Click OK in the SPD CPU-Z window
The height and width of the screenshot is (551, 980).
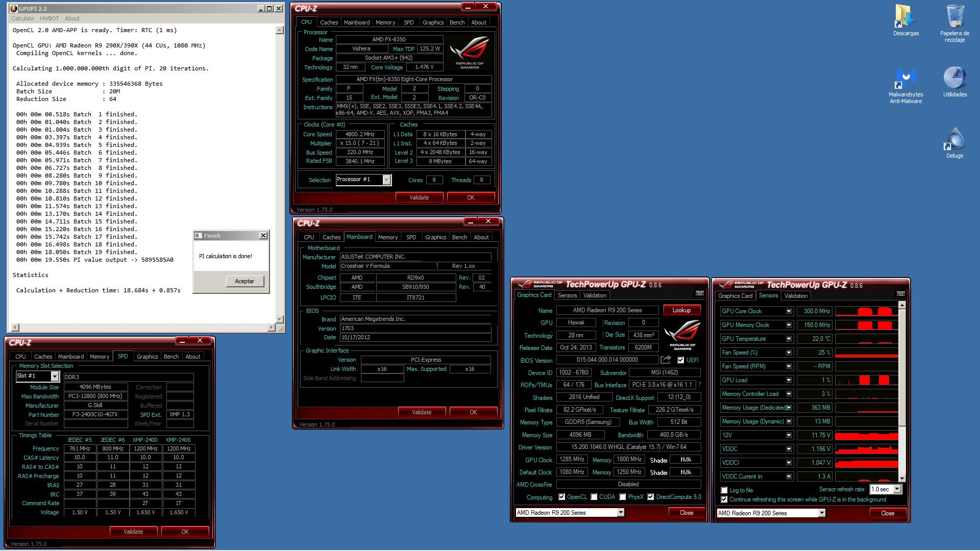click(185, 532)
